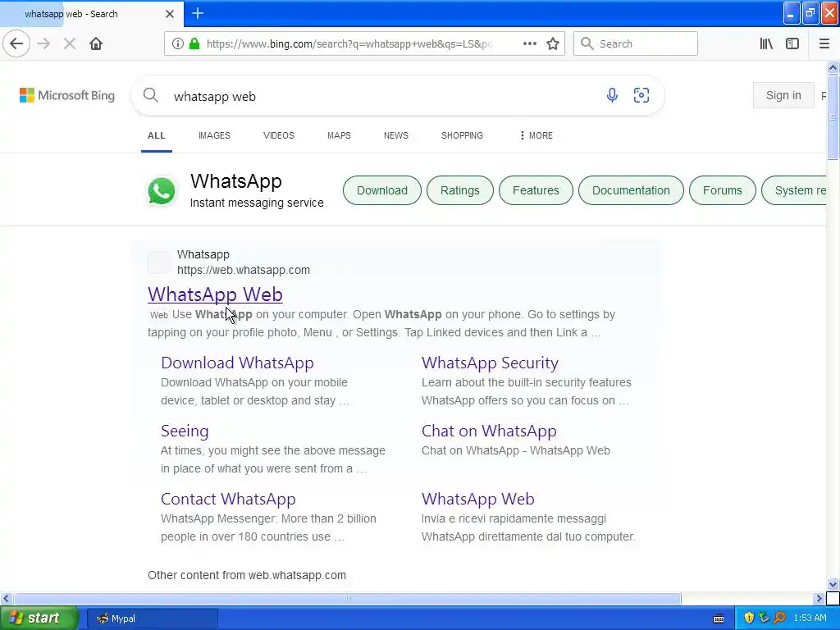Switch to the MAPS tab
840x630 pixels.
coord(339,135)
